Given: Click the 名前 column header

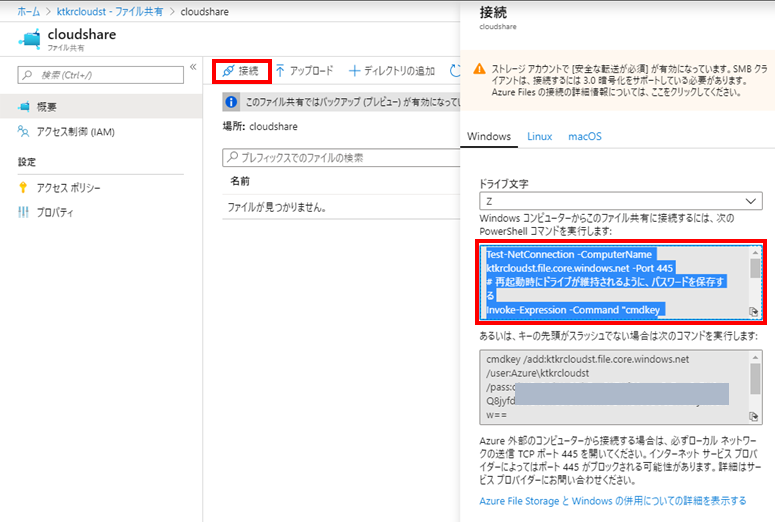Looking at the screenshot, I should click(240, 181).
